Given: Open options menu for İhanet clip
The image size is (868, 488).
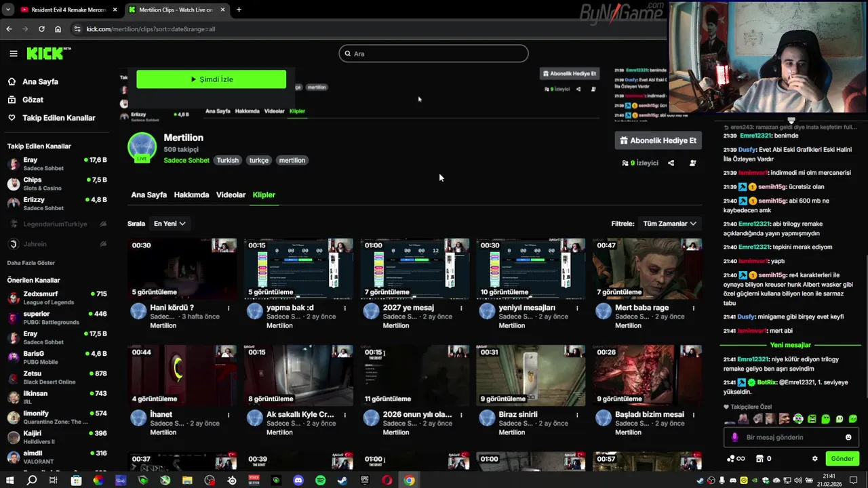Looking at the screenshot, I should click(x=229, y=415).
